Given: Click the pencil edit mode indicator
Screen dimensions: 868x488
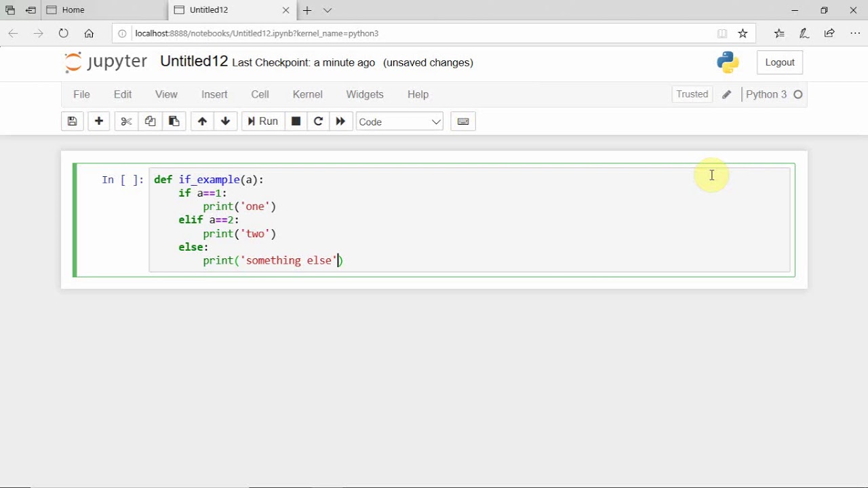Looking at the screenshot, I should tap(727, 95).
